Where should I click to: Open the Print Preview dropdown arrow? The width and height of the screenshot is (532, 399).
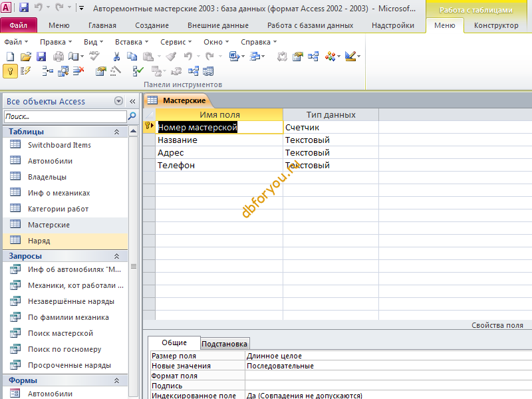coord(82,57)
